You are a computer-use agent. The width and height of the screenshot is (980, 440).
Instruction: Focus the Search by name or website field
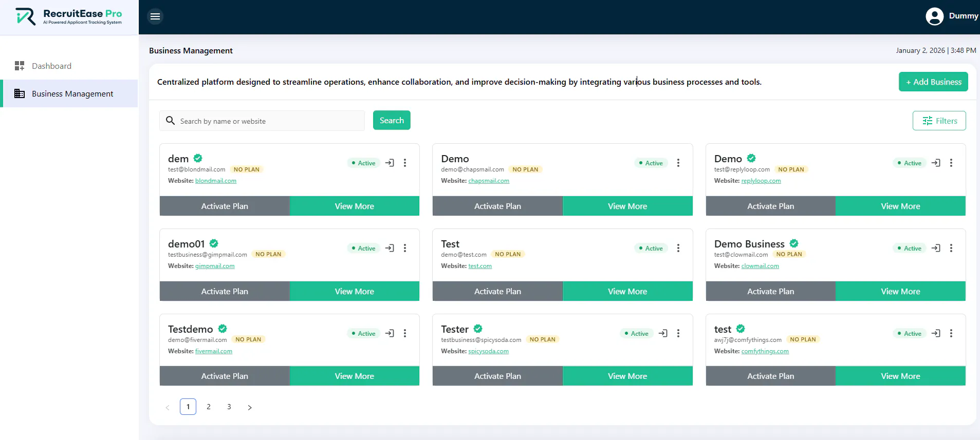tap(262, 121)
